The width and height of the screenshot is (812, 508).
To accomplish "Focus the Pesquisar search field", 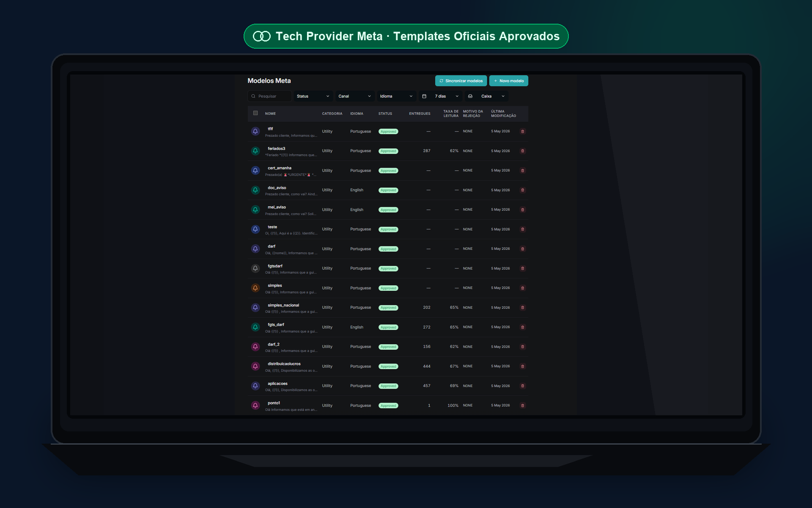I will tap(269, 96).
